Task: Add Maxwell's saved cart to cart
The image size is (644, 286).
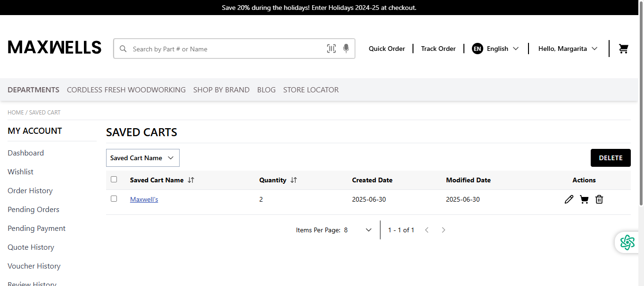Action: click(584, 199)
